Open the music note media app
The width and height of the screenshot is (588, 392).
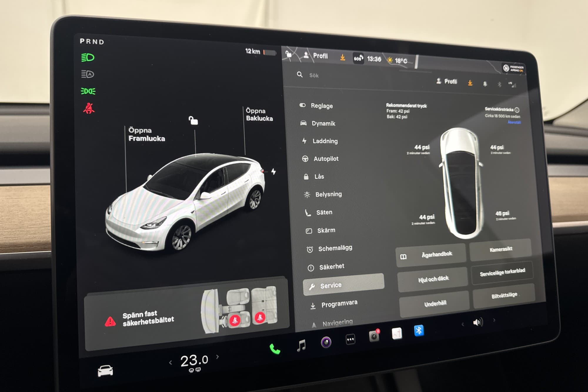click(x=301, y=345)
